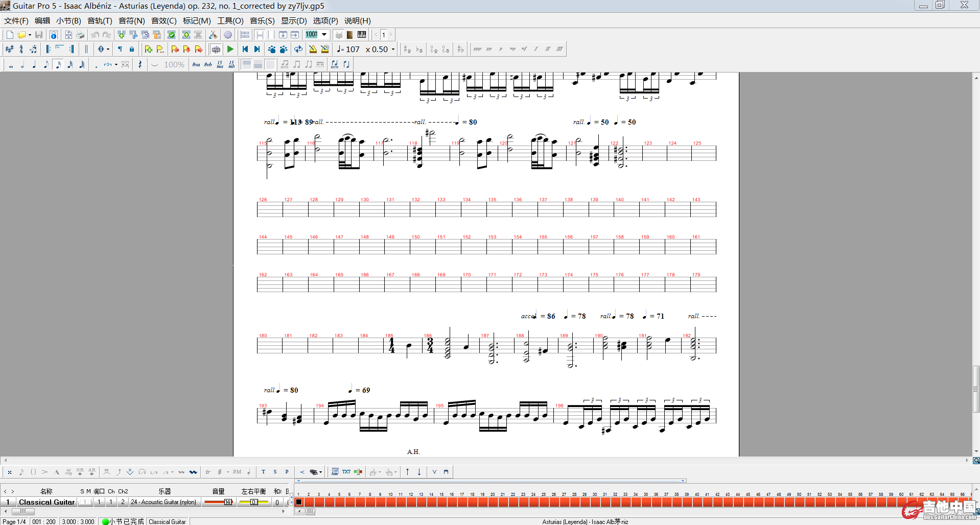Screen dimensions: 980x525
Task: Adjust the track volume slider
Action: point(219,502)
